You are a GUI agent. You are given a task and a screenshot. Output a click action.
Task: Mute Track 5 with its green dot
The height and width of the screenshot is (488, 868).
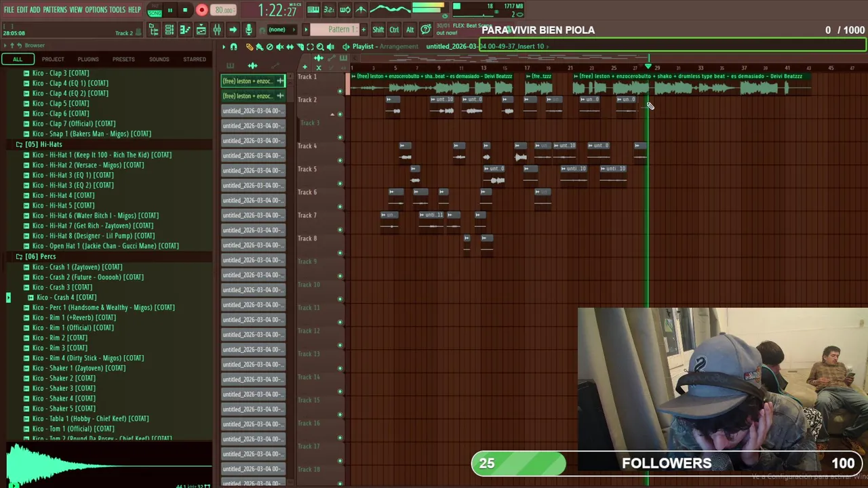[x=340, y=184]
